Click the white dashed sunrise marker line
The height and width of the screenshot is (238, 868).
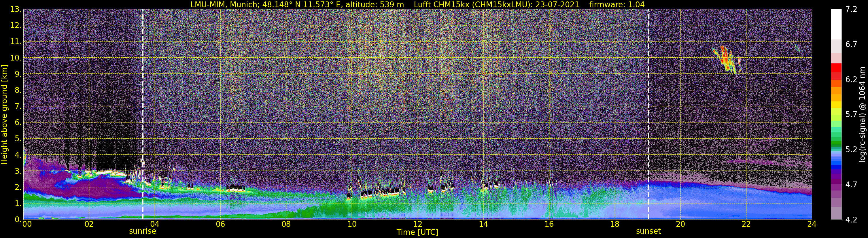[x=143, y=114]
